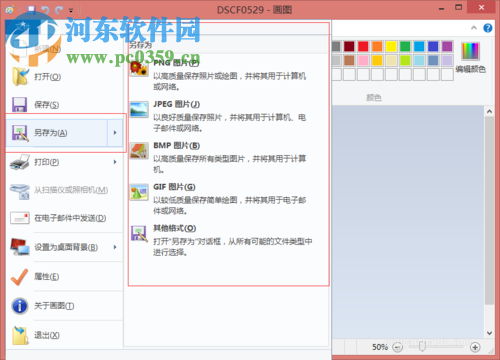The image size is (500, 360).
Task: Pick the pink rose color swatch
Action: [363, 60]
